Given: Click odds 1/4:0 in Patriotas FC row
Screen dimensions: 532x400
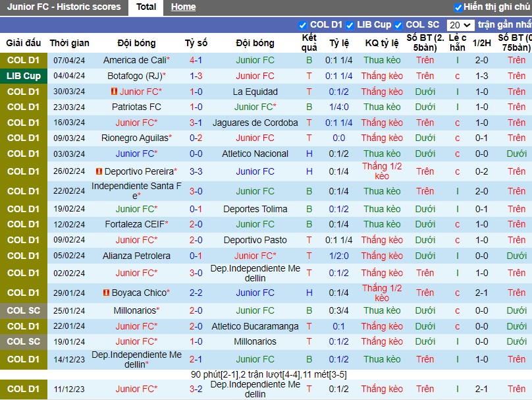Looking at the screenshot, I should 338,107.
